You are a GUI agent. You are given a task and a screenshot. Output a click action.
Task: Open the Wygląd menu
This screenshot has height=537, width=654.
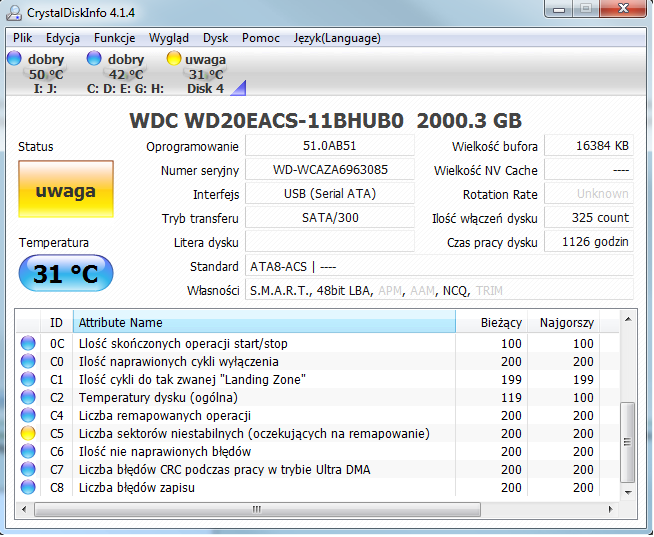click(x=169, y=38)
